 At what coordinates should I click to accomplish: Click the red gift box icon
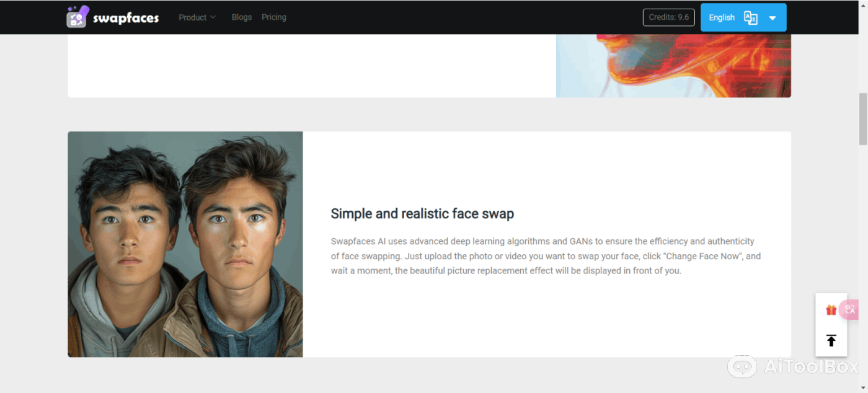[831, 310]
